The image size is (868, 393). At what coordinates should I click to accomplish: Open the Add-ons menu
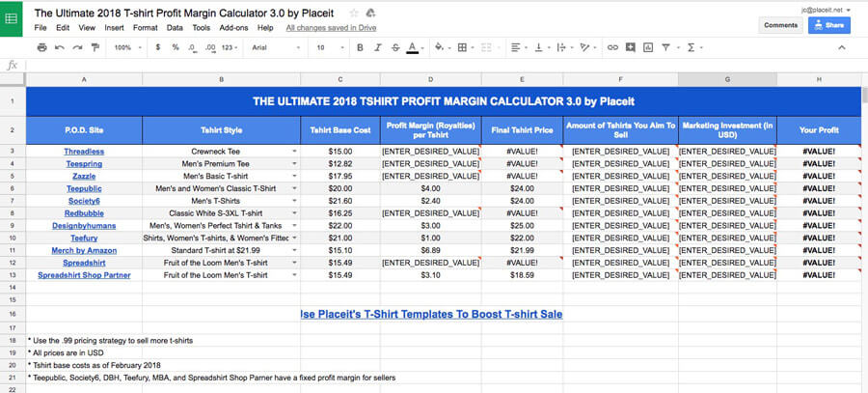233,28
